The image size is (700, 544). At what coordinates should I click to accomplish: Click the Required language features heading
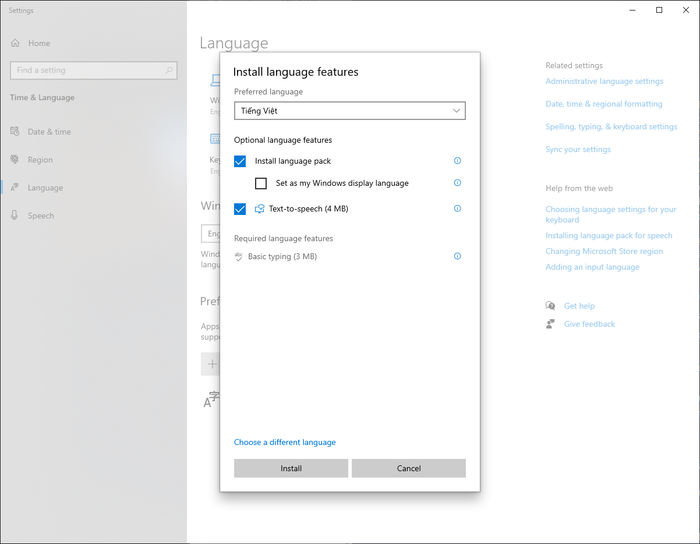pos(283,239)
